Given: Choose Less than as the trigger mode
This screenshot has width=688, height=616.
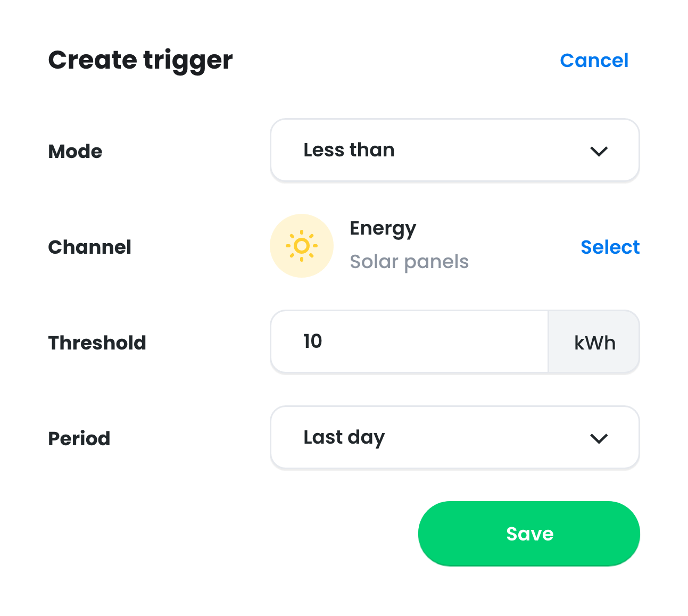Looking at the screenshot, I should click(x=349, y=151).
